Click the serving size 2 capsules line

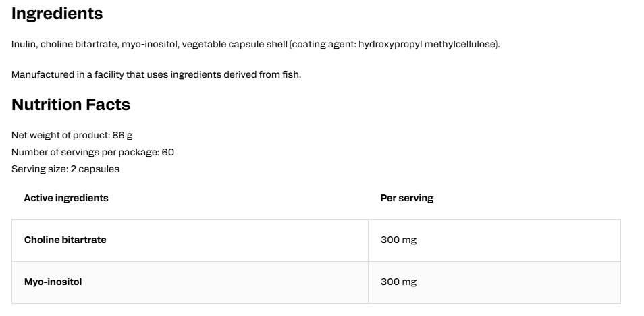[x=65, y=169]
